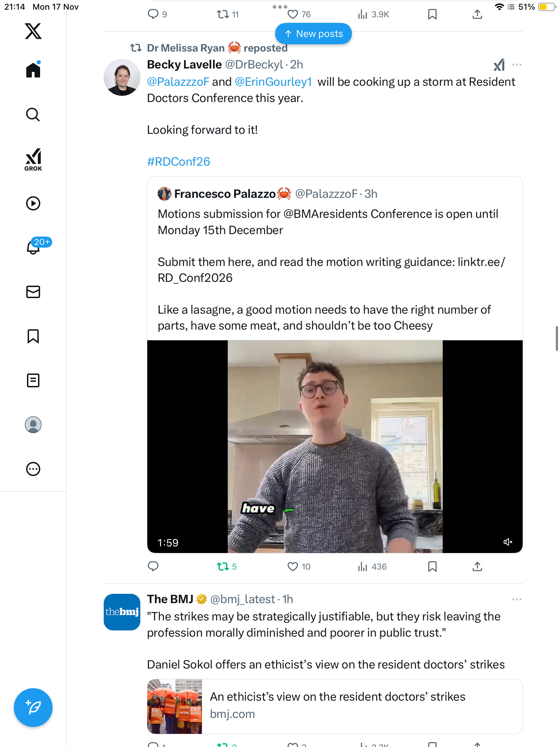
Task: Open the Lists icon in sidebar
Action: click(x=33, y=380)
